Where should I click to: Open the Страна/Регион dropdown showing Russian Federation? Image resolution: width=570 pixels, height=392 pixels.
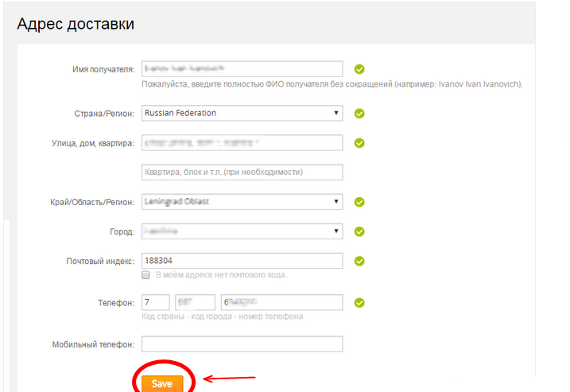[242, 113]
